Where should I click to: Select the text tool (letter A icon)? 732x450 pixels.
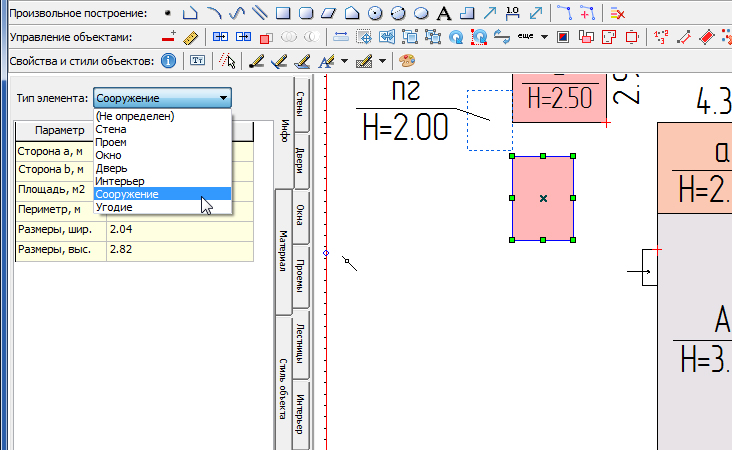442,13
